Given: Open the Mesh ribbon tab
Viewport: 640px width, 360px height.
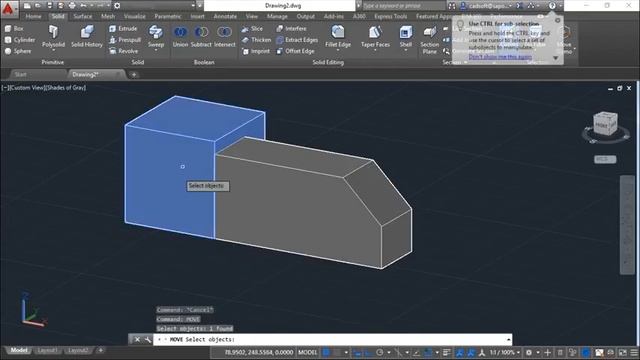Looking at the screenshot, I should [108, 16].
